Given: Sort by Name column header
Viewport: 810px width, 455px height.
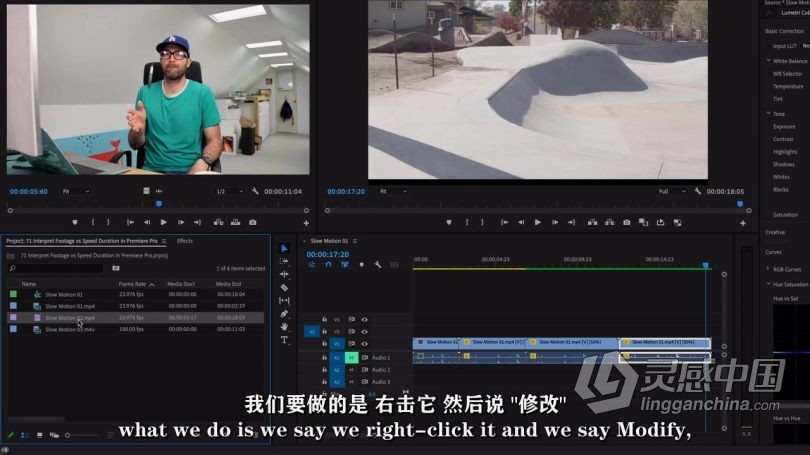Looking at the screenshot, I should coord(29,284).
